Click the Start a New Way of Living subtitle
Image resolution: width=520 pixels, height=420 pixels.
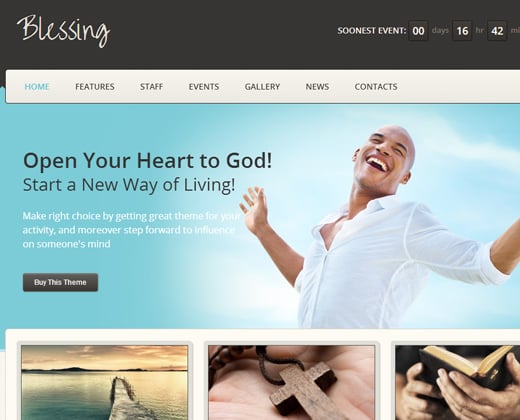coord(129,185)
